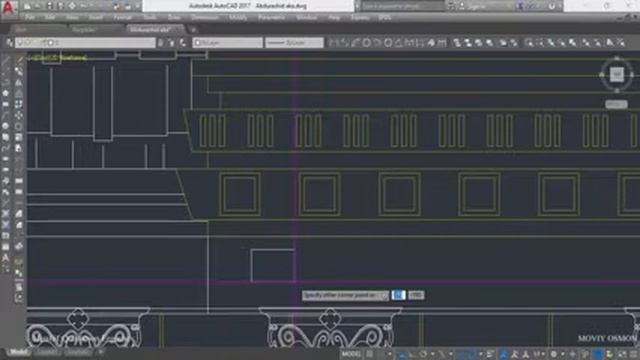Open the File menu

click(29, 18)
